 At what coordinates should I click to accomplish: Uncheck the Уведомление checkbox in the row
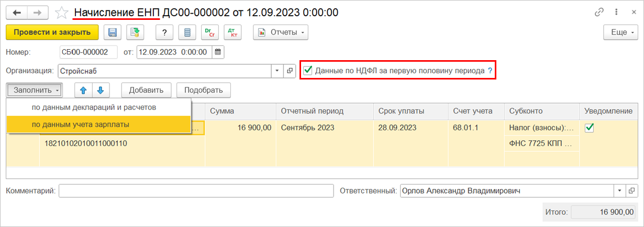(x=589, y=128)
